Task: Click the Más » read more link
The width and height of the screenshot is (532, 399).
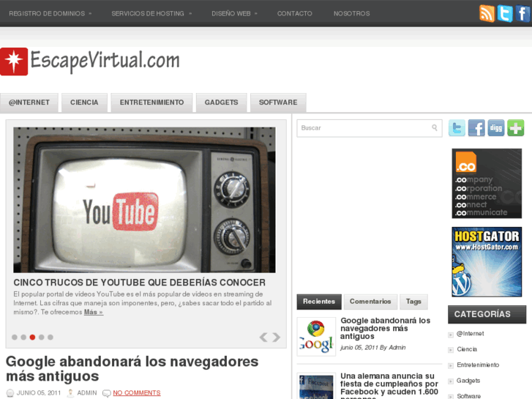Action: pos(94,312)
